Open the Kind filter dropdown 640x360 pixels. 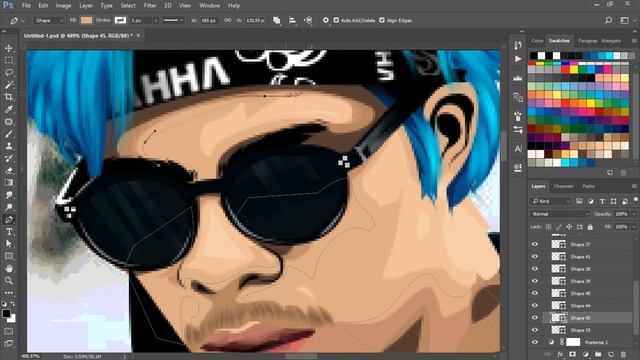tap(551, 201)
